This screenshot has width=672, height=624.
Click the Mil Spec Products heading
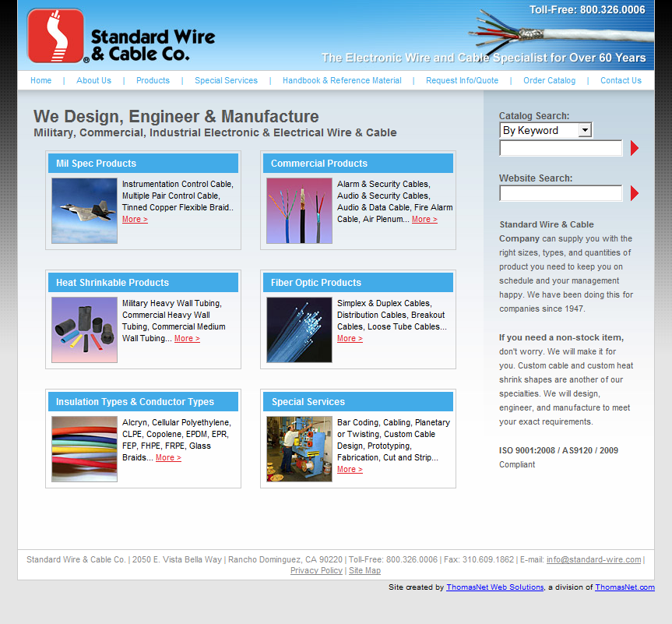(96, 164)
